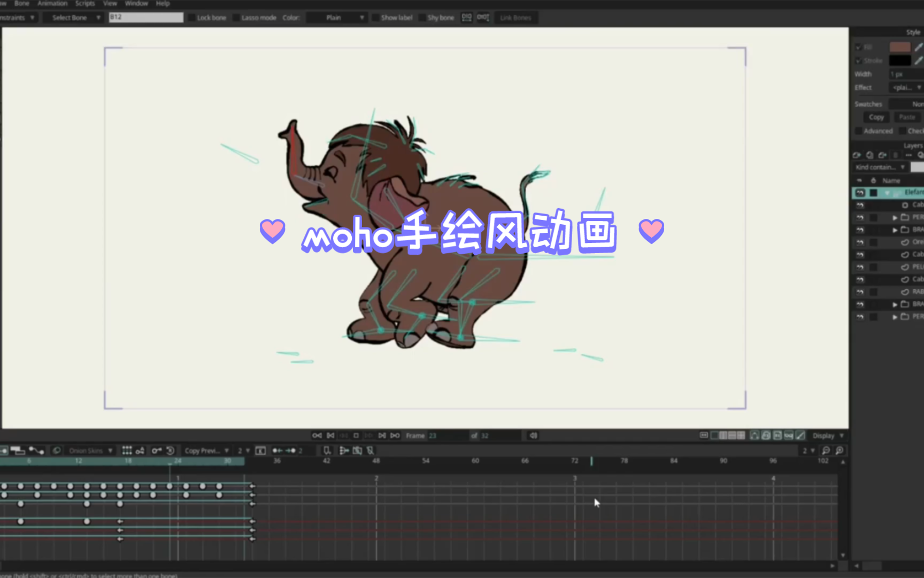Click the black Stroke color swatch
Image resolution: width=924 pixels, height=578 pixels.
tap(900, 60)
